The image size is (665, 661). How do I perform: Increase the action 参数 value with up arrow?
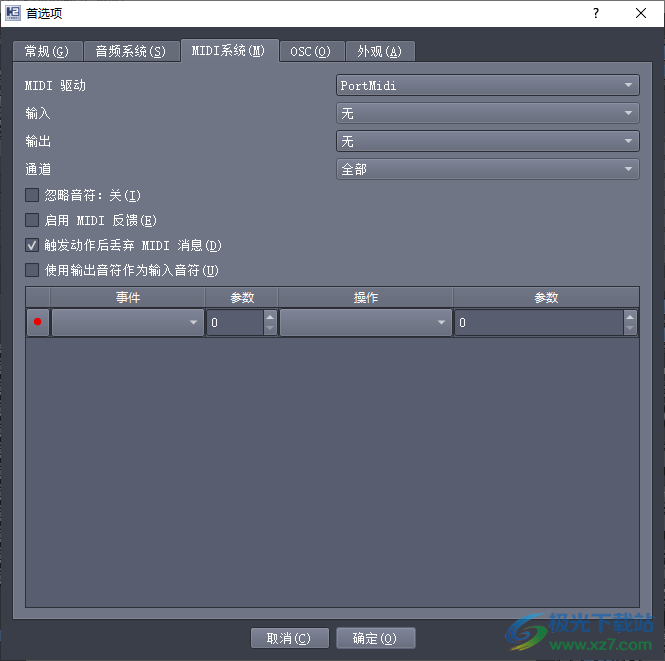click(x=630, y=317)
